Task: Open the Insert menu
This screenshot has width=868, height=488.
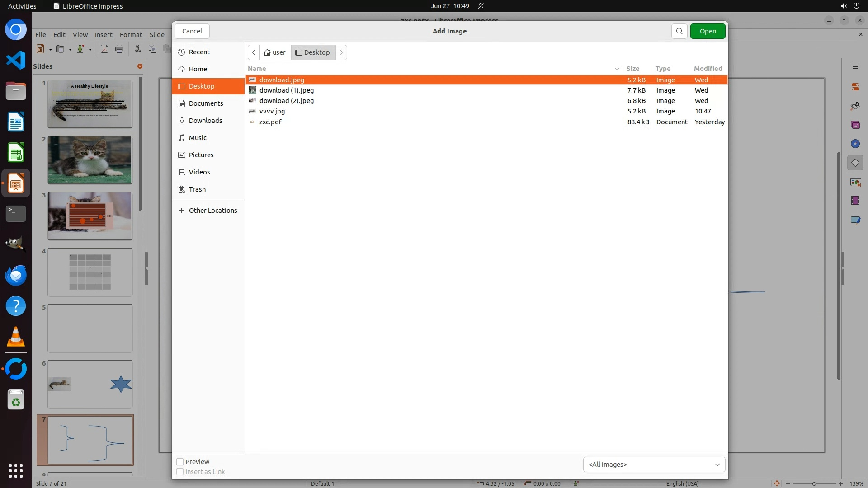Action: [103, 35]
